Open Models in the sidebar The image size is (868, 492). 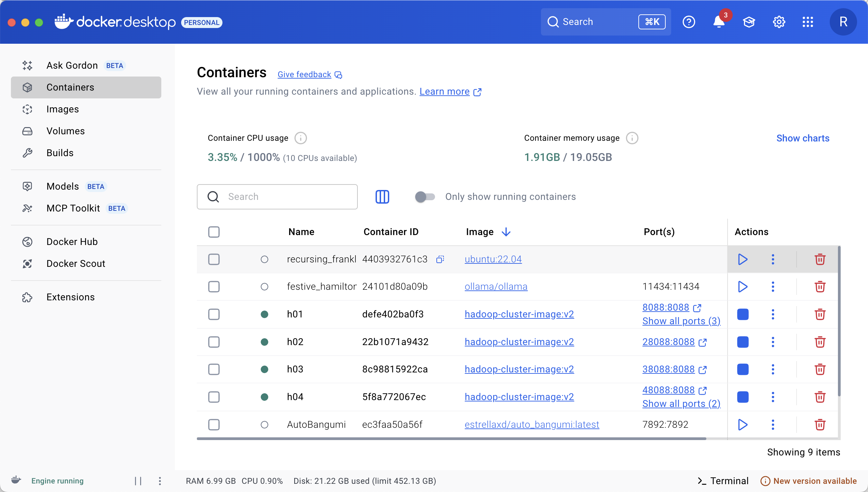pyautogui.click(x=86, y=187)
